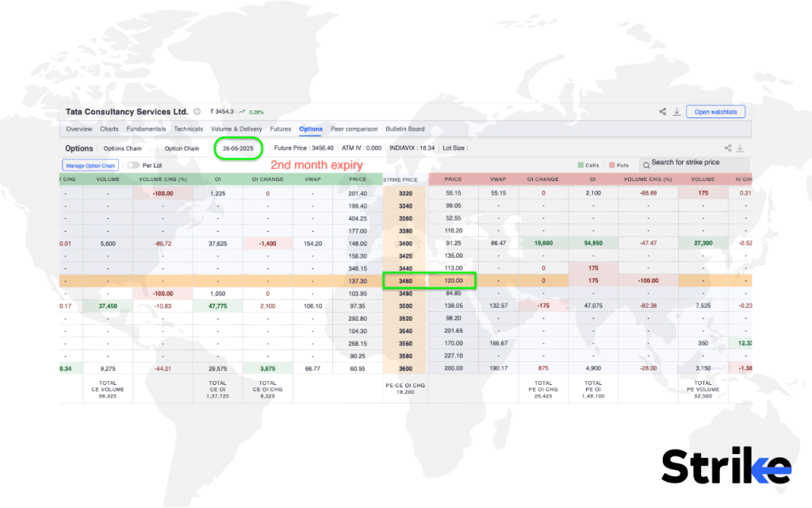Click the Tata Consultancy Services Ltd. title
This screenshot has width=812, height=508.
[127, 111]
